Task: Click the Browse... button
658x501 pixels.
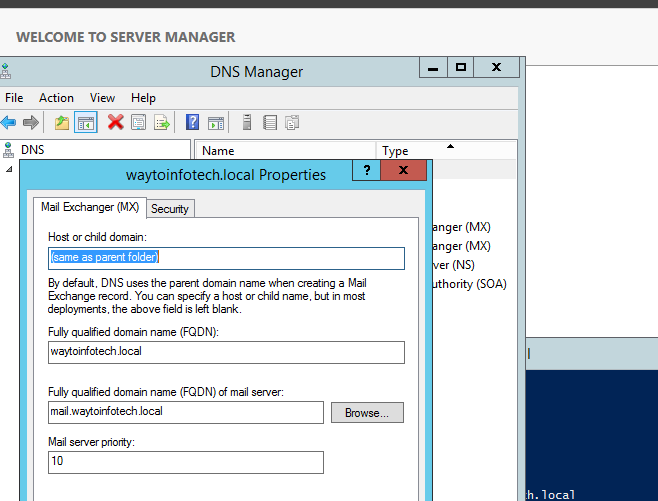Action: [x=367, y=413]
